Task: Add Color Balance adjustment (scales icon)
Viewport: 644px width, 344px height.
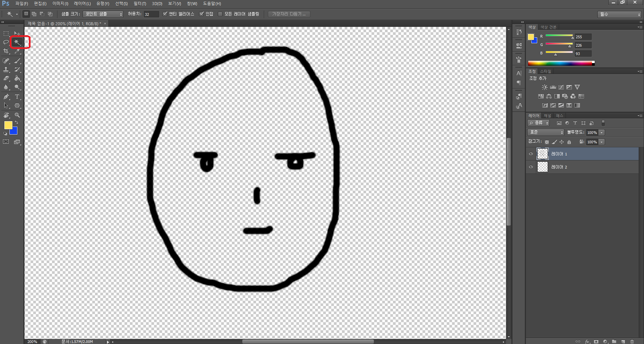Action: coord(549,96)
